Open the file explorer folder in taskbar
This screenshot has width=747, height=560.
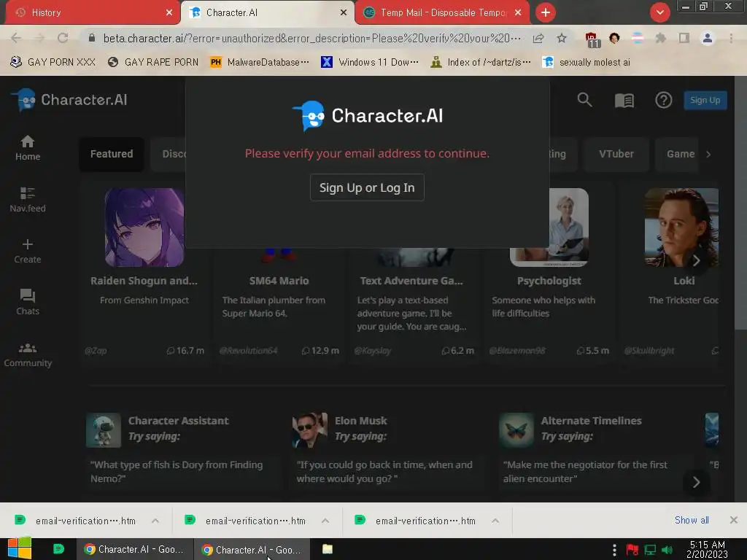coord(328,549)
